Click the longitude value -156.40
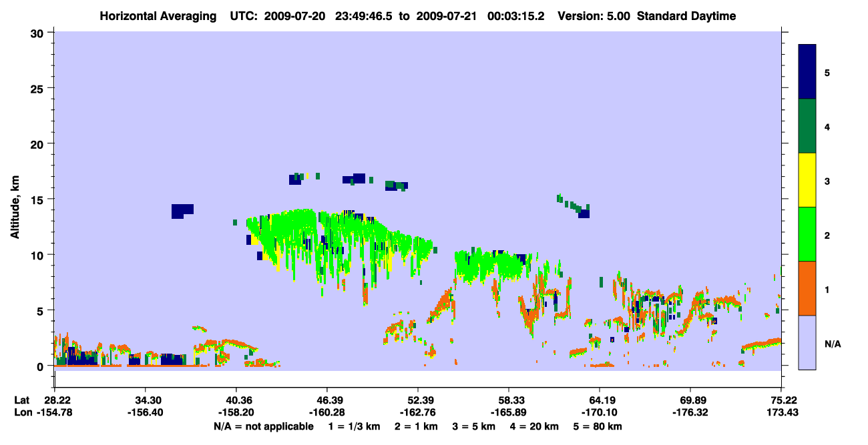Viewport: 868px width, 445px height. coord(145,413)
